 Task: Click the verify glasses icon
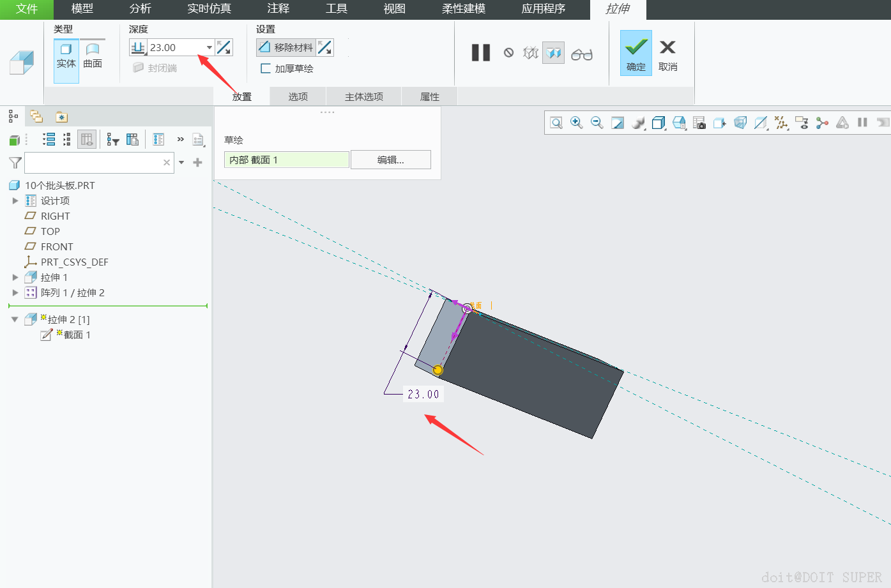click(x=582, y=54)
